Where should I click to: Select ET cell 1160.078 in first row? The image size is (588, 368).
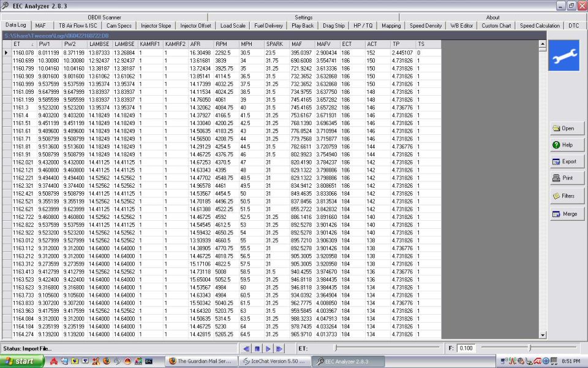tap(24, 53)
